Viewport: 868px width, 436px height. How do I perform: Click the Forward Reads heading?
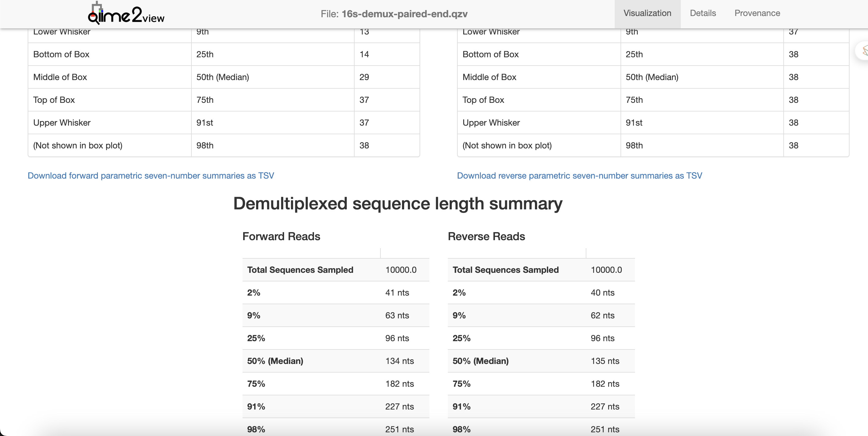[281, 236]
